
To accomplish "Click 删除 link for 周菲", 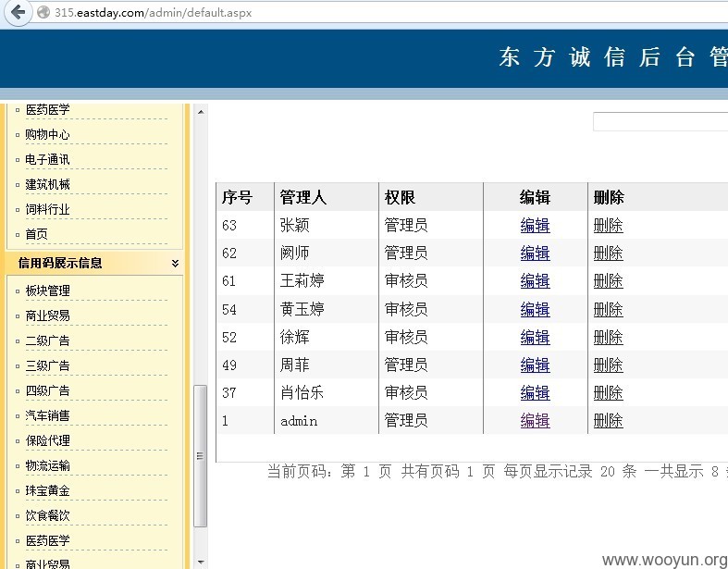I will point(609,365).
